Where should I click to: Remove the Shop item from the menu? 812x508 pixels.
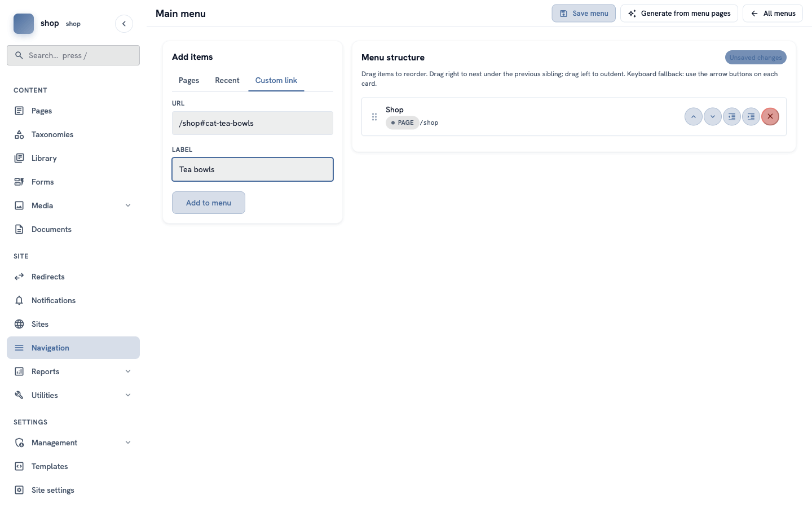[770, 117]
